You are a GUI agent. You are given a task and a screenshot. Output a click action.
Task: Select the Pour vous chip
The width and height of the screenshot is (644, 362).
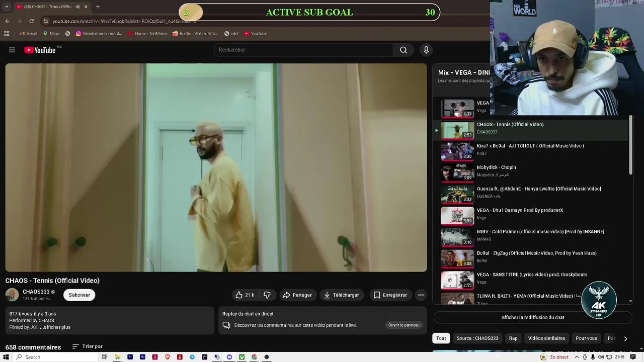(x=586, y=338)
